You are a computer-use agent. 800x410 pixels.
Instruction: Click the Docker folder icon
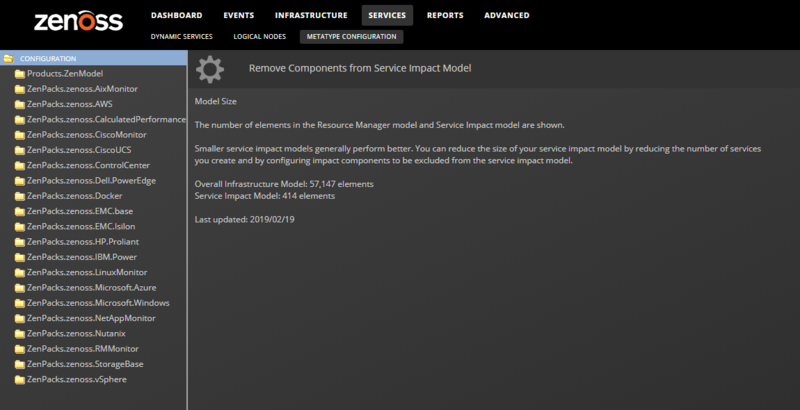pos(20,196)
